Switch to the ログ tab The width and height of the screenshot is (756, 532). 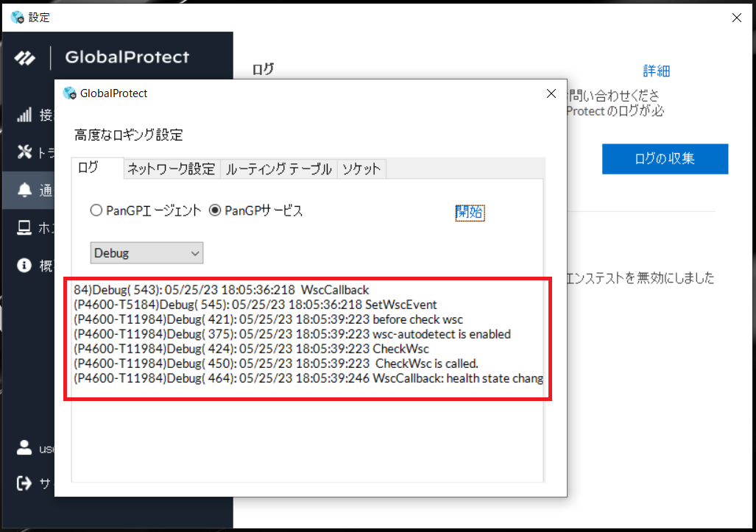[x=97, y=168]
